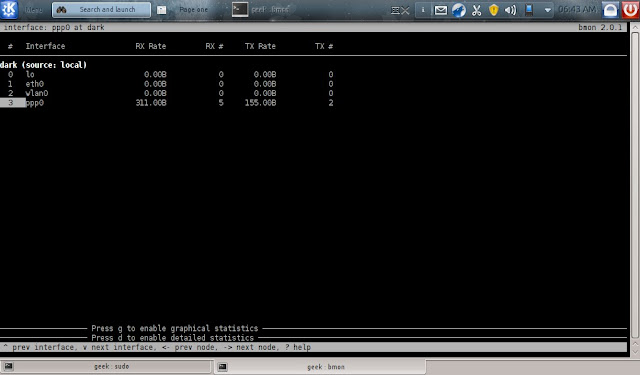
Task: Click 'Press d to enable detailed statistics'
Action: (x=173, y=338)
